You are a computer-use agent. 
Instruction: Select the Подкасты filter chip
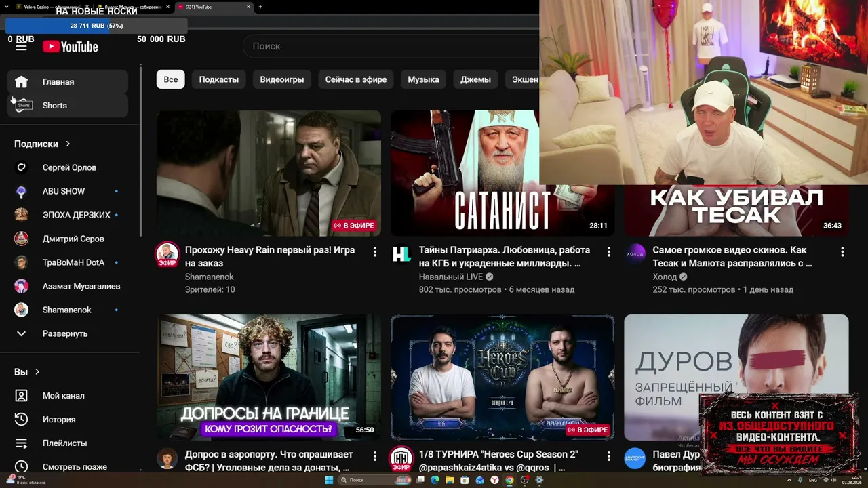click(219, 79)
